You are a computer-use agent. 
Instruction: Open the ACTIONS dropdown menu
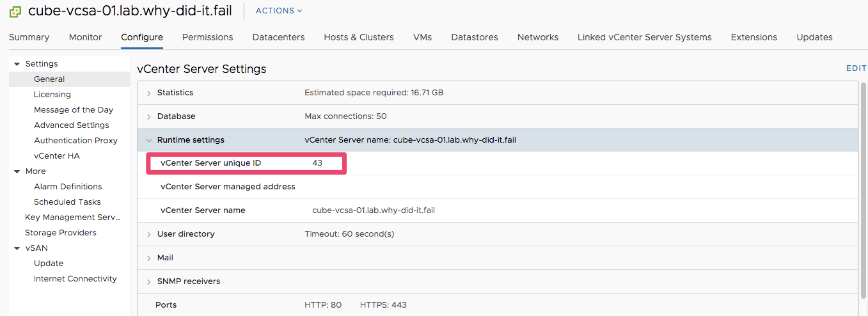coord(279,11)
